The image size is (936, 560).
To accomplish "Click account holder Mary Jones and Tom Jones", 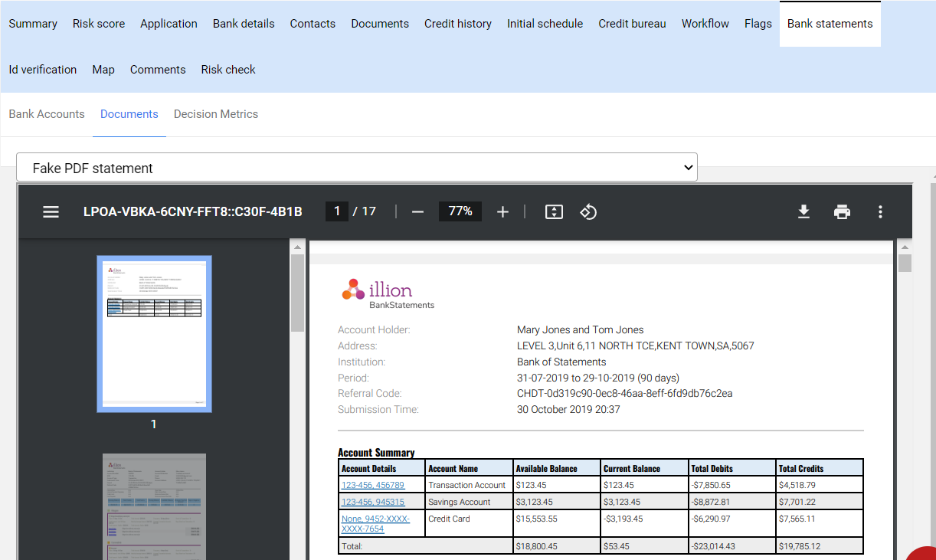I will [x=580, y=330].
